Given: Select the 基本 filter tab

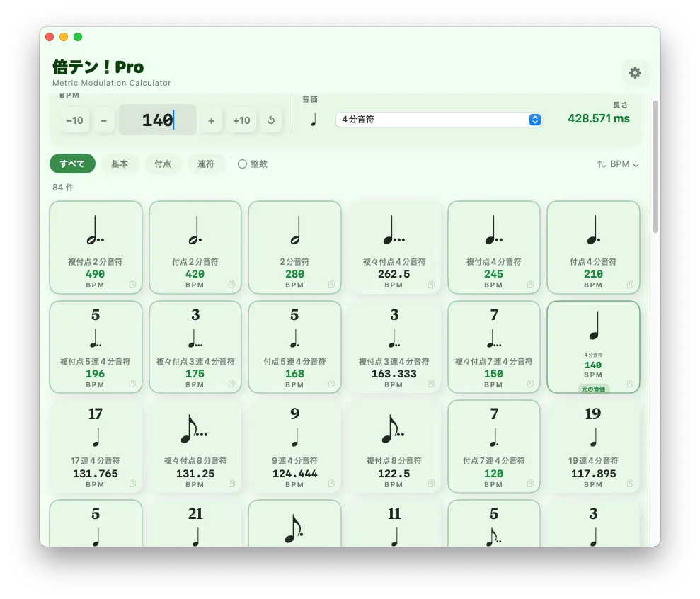Looking at the screenshot, I should coord(120,164).
